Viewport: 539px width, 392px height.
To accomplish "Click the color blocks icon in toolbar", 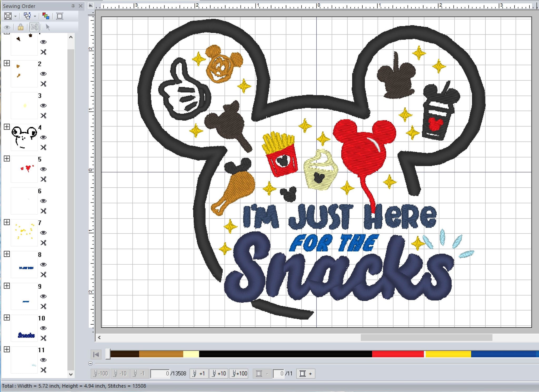I will pyautogui.click(x=46, y=16).
